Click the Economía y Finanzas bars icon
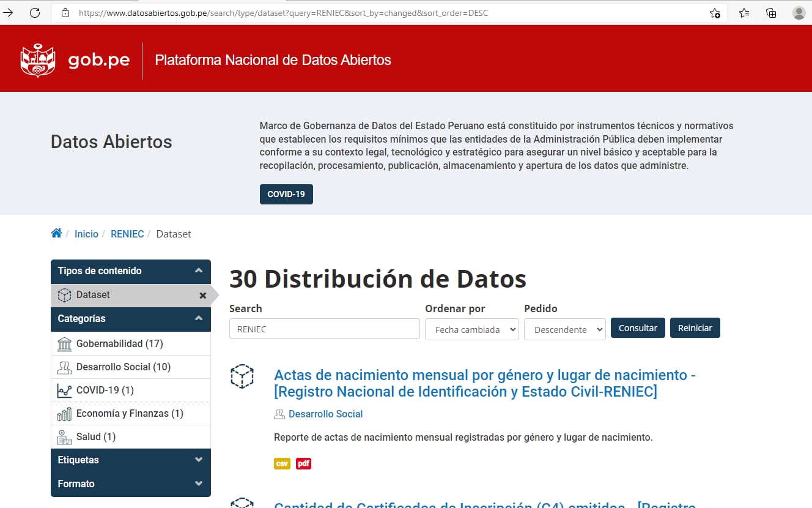The image size is (812, 508). [x=64, y=414]
